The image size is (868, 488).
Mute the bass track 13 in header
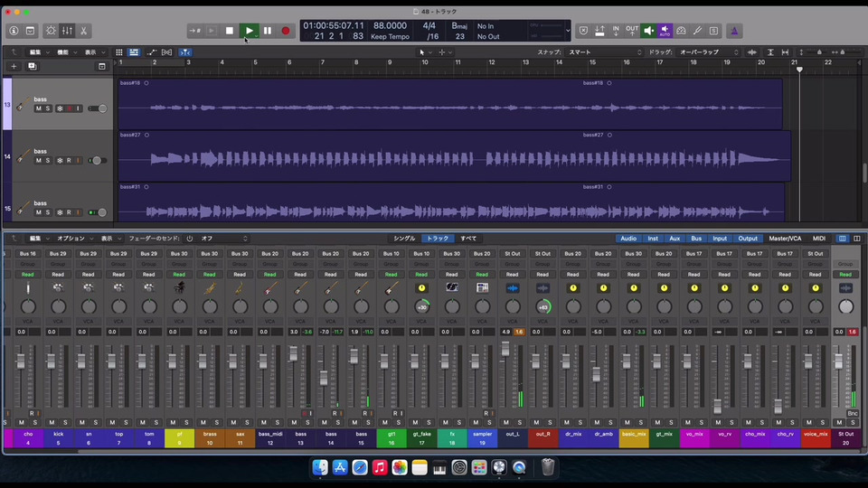[39, 108]
